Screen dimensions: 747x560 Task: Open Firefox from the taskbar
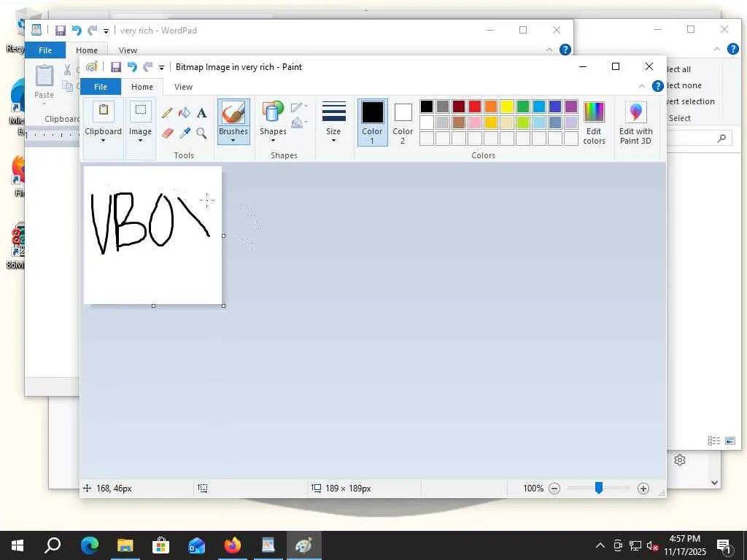pyautogui.click(x=233, y=545)
